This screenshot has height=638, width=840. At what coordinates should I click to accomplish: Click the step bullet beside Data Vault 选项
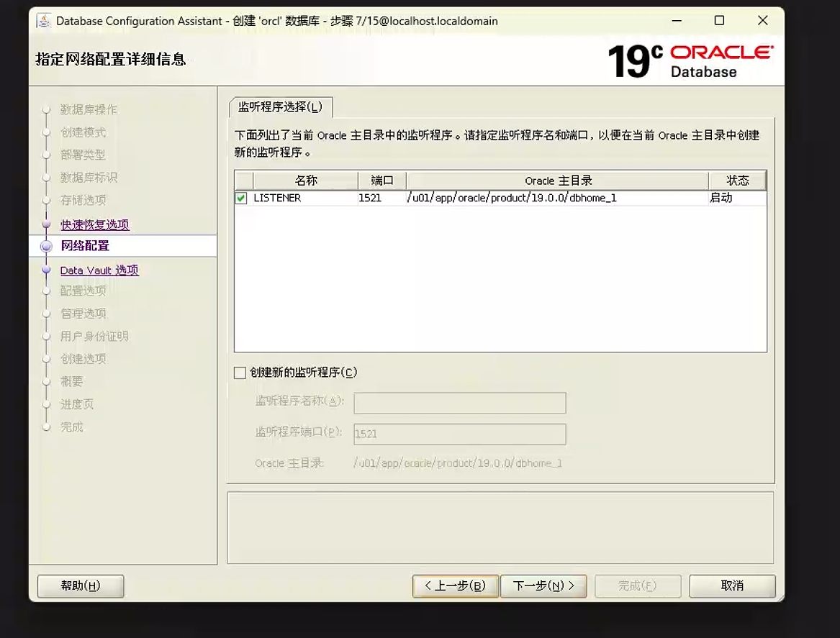[47, 270]
